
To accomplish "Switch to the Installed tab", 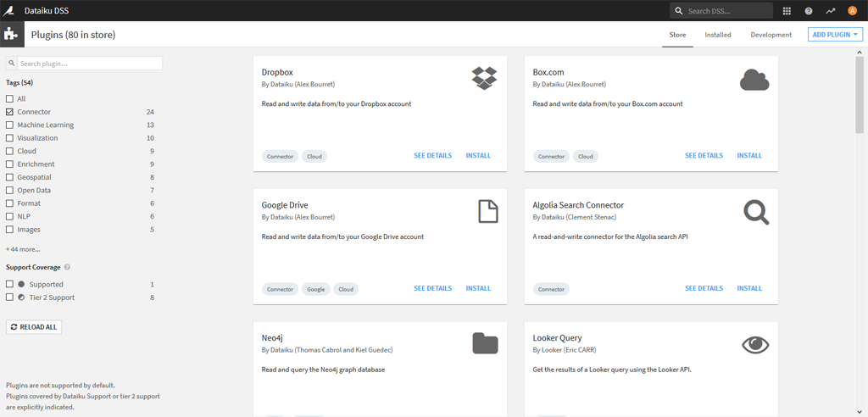I will click(717, 35).
